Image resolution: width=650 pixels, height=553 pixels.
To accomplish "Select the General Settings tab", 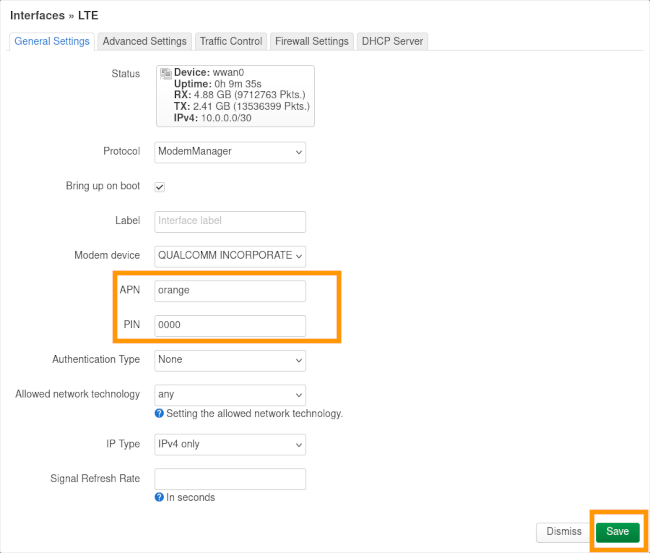I will coord(52,41).
